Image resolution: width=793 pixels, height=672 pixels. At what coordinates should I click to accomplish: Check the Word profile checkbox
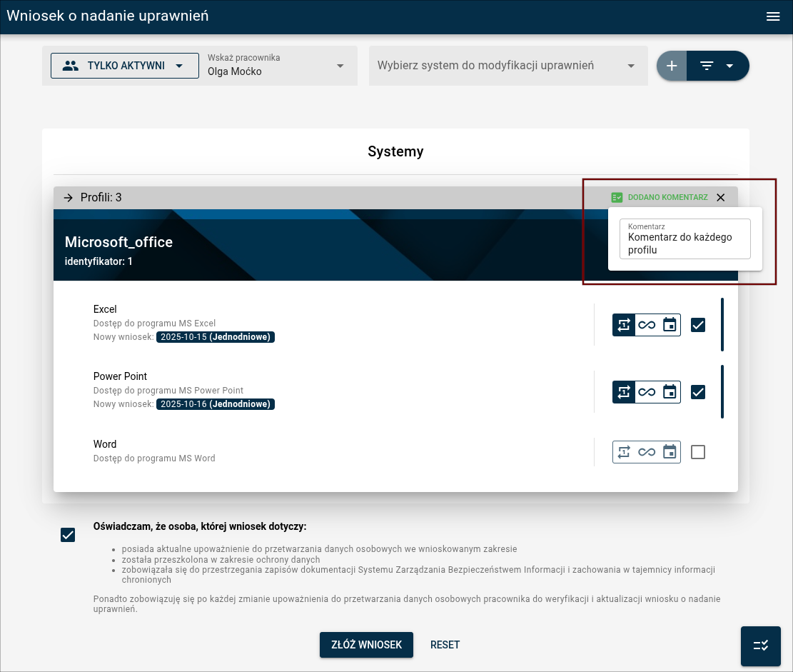698,452
